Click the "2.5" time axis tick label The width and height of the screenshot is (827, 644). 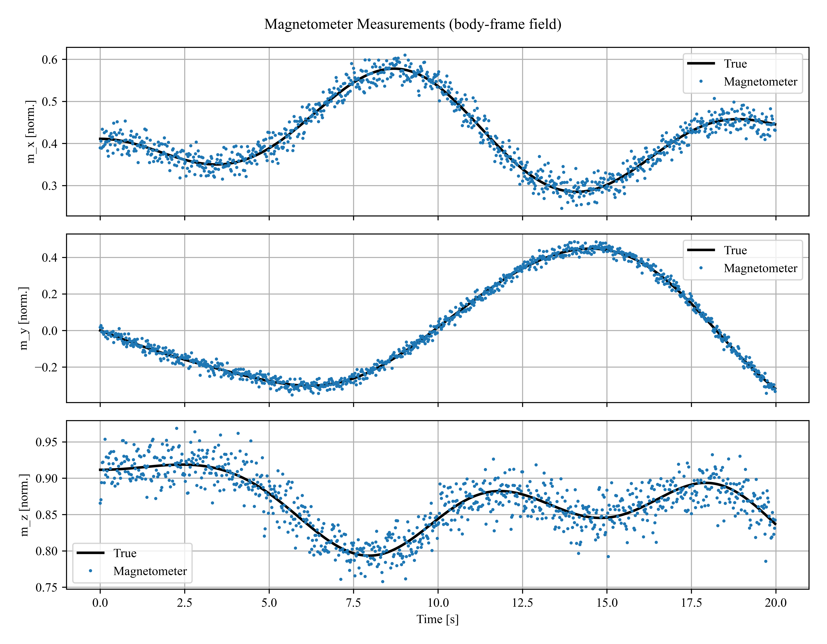(x=185, y=603)
